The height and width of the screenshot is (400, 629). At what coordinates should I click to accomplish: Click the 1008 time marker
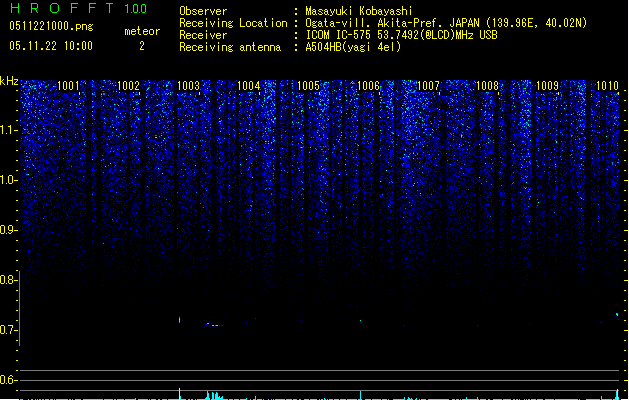[x=487, y=85]
